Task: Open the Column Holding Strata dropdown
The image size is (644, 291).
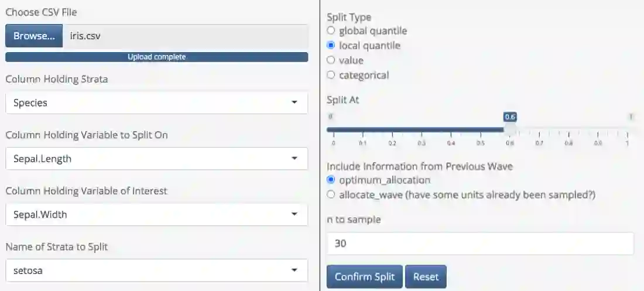Action: coord(156,102)
